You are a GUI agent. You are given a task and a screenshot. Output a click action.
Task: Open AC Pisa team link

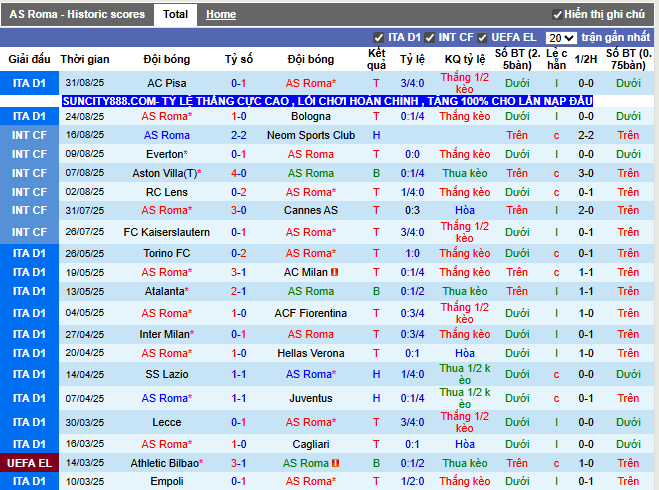pyautogui.click(x=166, y=83)
